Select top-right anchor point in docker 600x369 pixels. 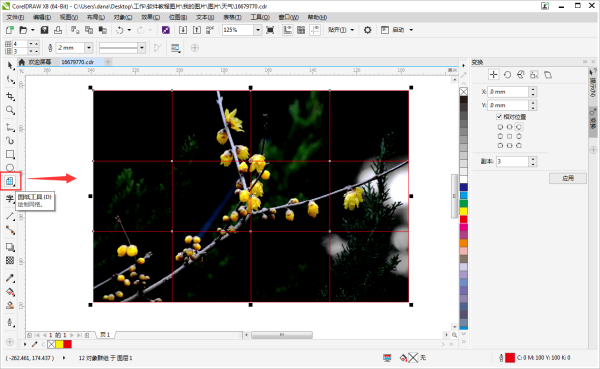pos(518,127)
